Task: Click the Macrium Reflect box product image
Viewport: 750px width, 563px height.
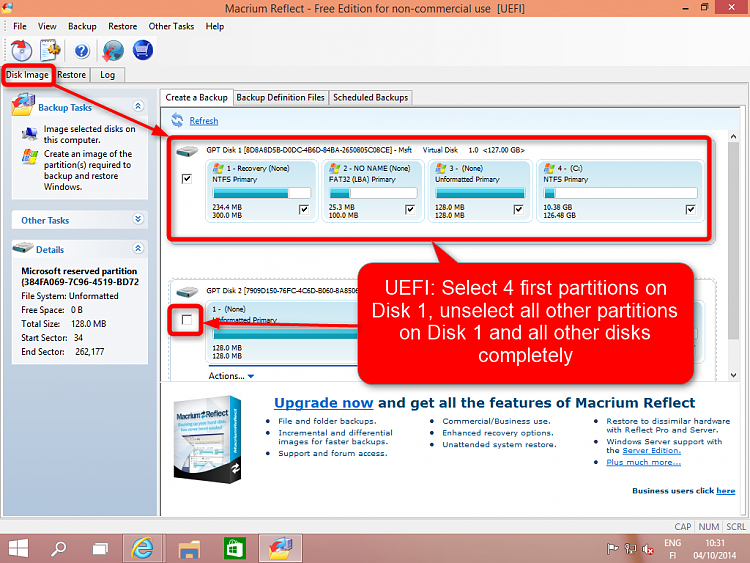Action: (x=208, y=439)
